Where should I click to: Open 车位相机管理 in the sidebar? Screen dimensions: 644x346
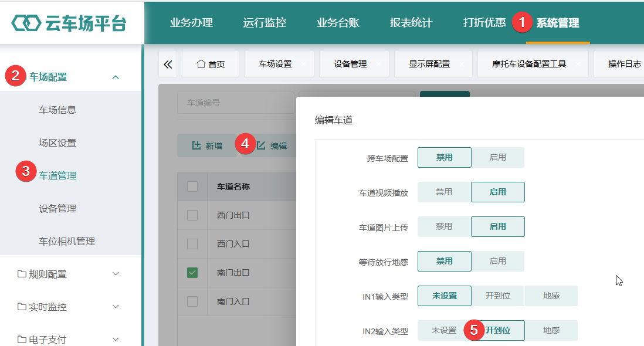pyautogui.click(x=67, y=242)
